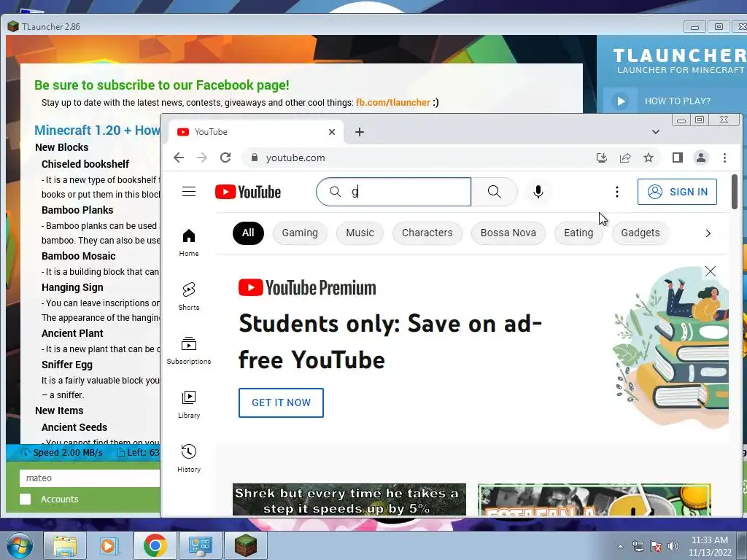Screen dimensions: 747x560
Task: Click the Action Center flag icon
Action: point(656,546)
